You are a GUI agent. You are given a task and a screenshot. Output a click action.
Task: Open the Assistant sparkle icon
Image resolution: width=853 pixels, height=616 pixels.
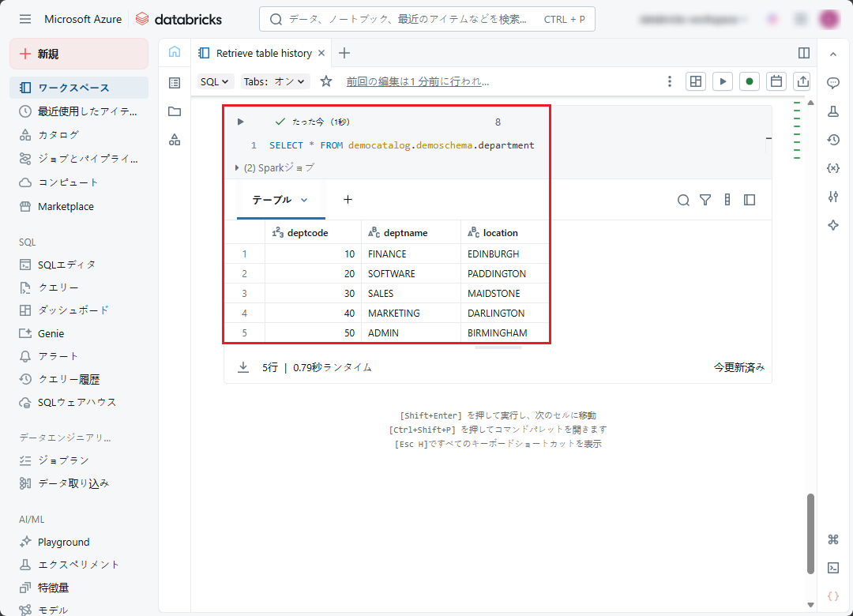(832, 225)
